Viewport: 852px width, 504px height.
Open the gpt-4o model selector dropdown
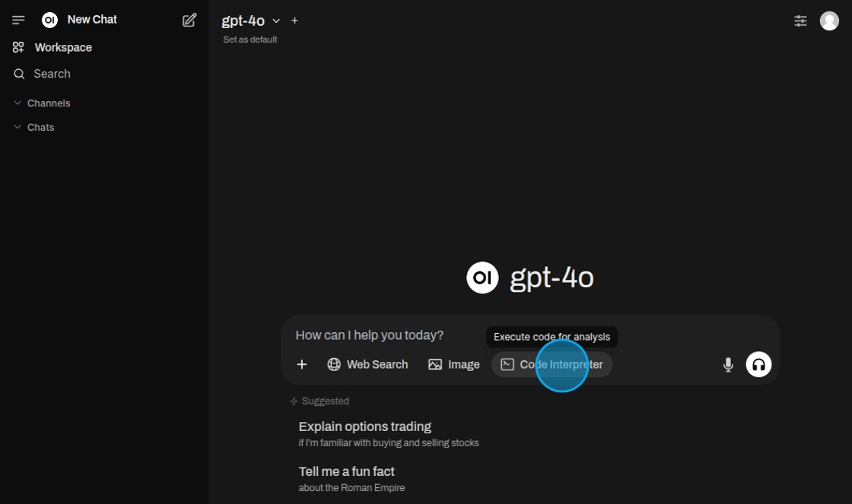click(250, 21)
